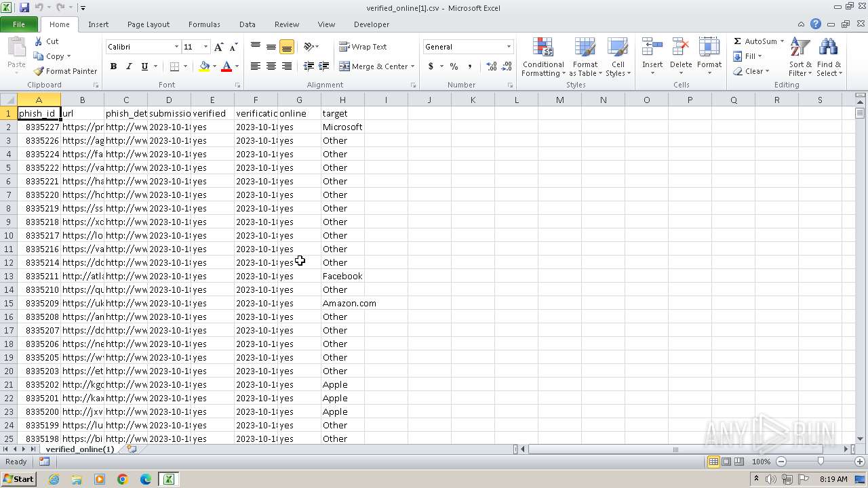Toggle Underline formatting

(x=144, y=66)
